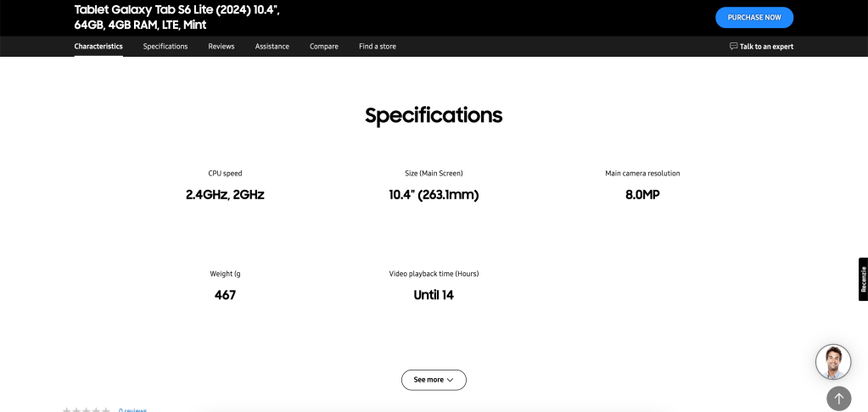
Task: Open the Specifications tab
Action: click(x=165, y=47)
